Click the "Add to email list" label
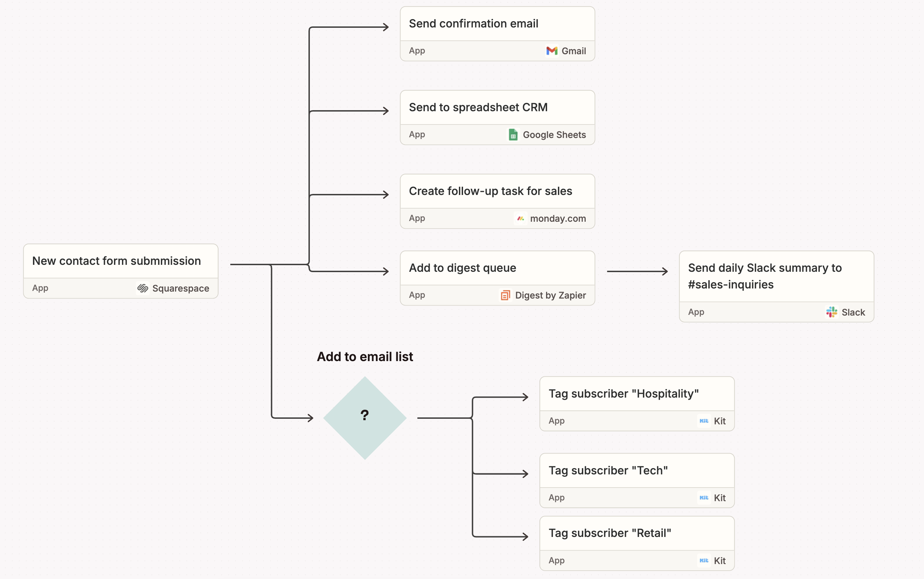924x579 pixels. coord(365,357)
